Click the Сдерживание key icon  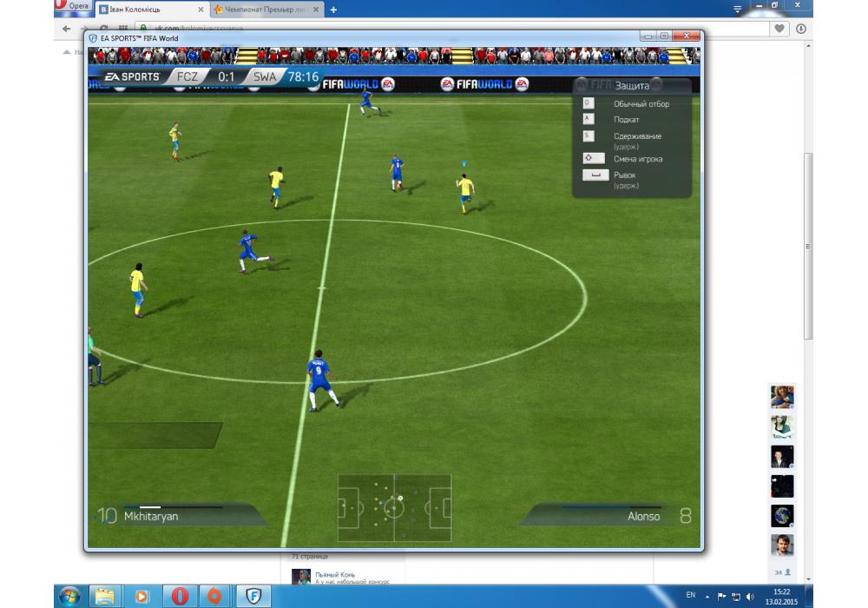tap(588, 135)
